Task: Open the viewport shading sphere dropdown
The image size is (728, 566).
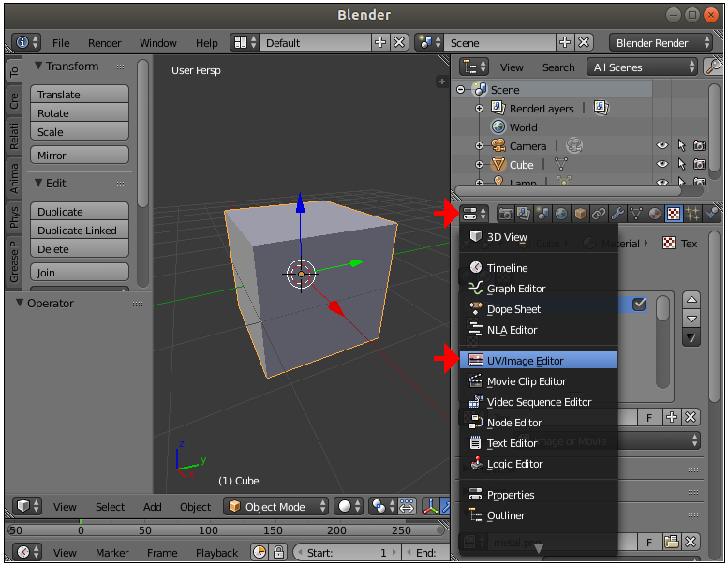Action: tap(349, 507)
